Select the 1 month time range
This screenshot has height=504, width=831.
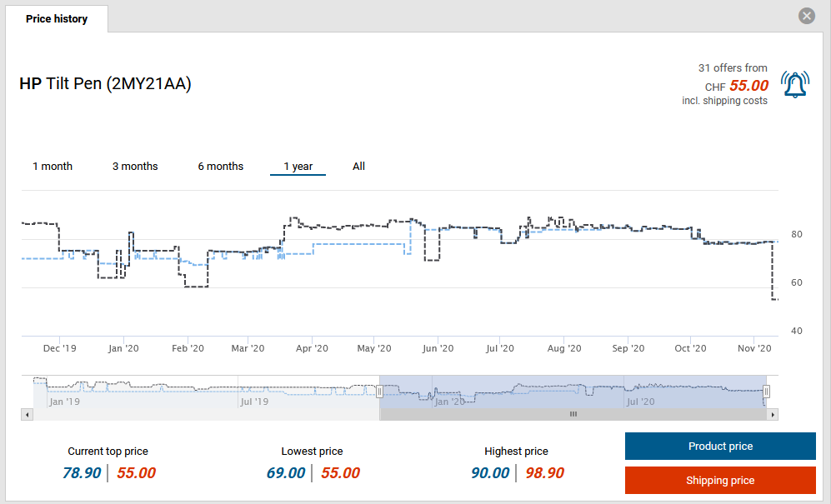coord(53,167)
